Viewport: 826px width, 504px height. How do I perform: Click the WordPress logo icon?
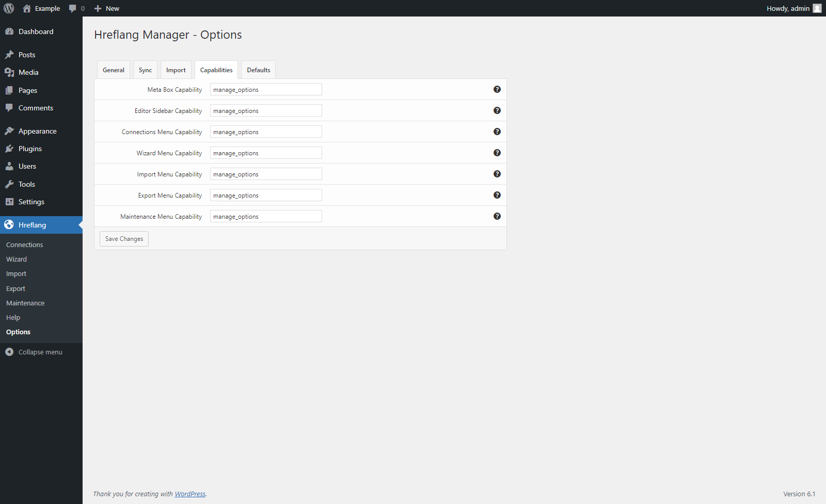pyautogui.click(x=9, y=8)
